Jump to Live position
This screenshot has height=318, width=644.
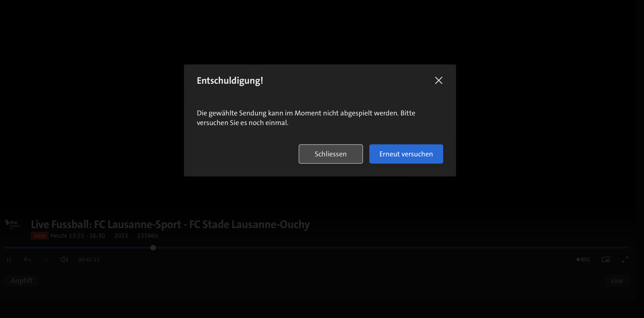point(617,280)
